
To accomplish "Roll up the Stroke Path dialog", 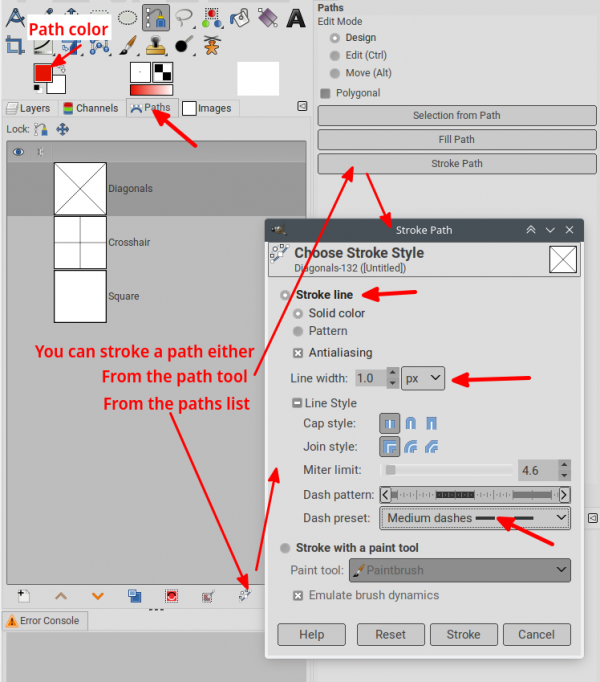I will (x=531, y=230).
